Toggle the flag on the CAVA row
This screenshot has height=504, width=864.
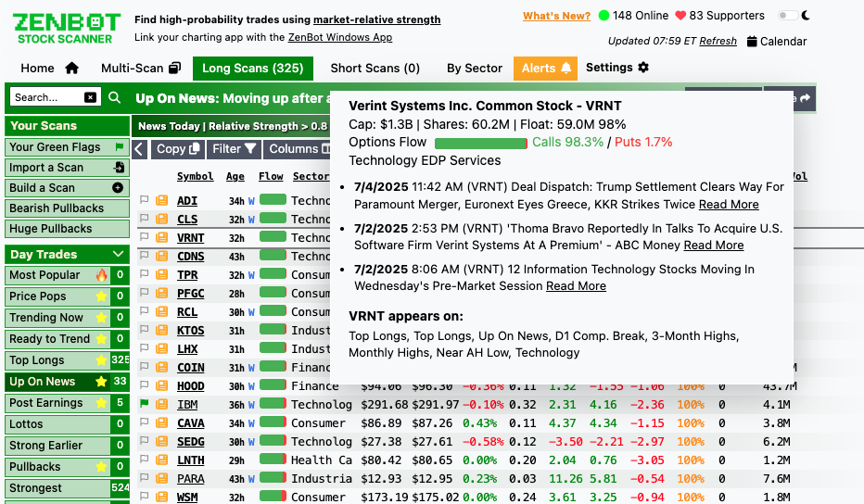(145, 422)
